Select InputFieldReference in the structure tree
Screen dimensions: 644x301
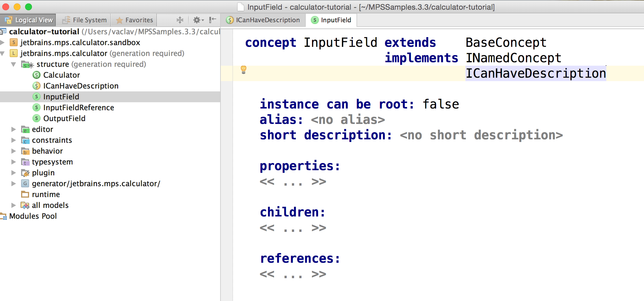[78, 107]
